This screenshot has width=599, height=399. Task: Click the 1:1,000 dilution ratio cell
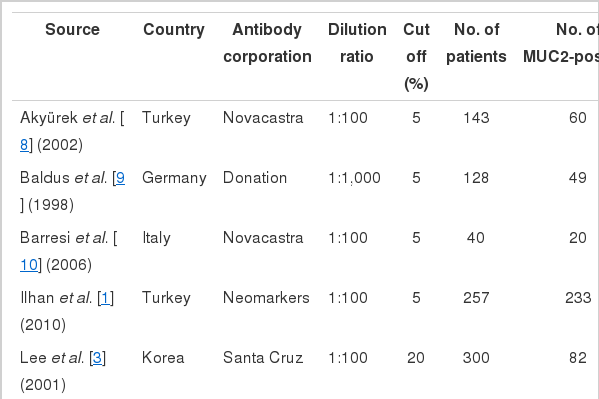pyautogui.click(x=355, y=178)
